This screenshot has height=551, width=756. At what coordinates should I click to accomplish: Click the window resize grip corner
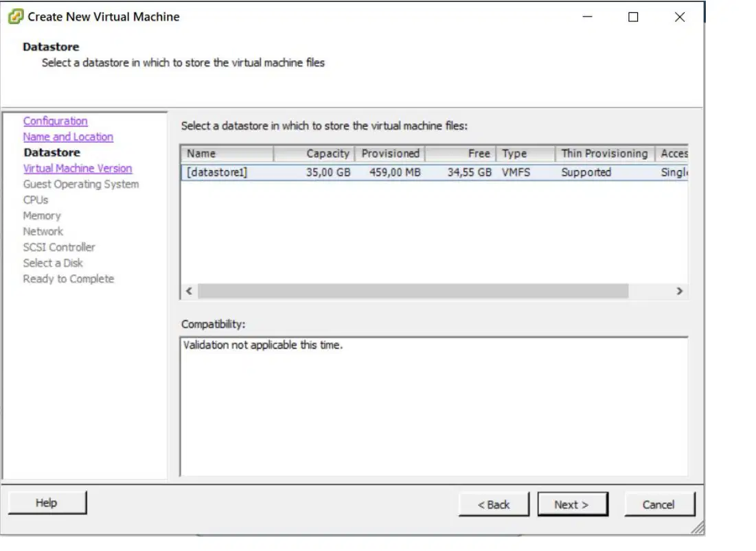(697, 528)
